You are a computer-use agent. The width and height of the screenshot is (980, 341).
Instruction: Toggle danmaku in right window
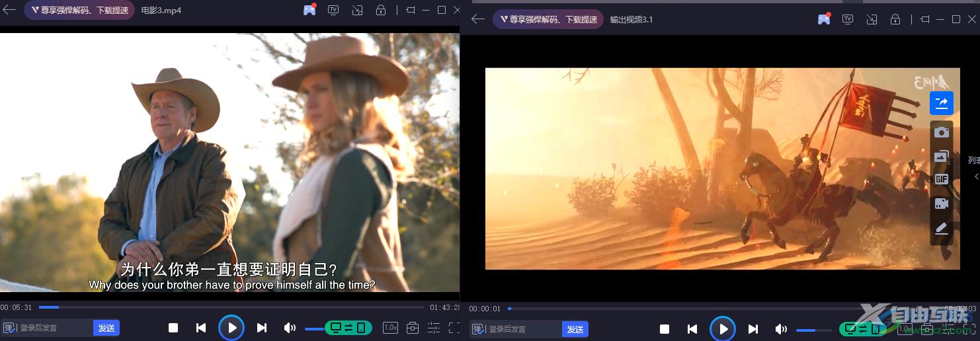coord(477,329)
